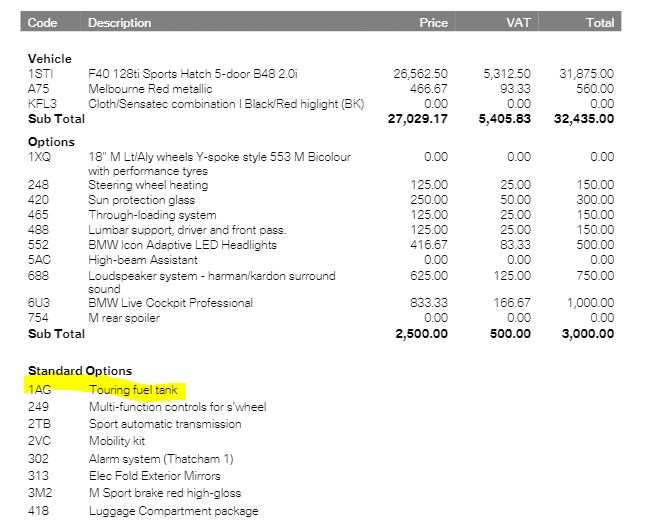This screenshot has width=649, height=520.
Task: Click highlighted Touring fuel tank text
Action: pyautogui.click(x=133, y=390)
